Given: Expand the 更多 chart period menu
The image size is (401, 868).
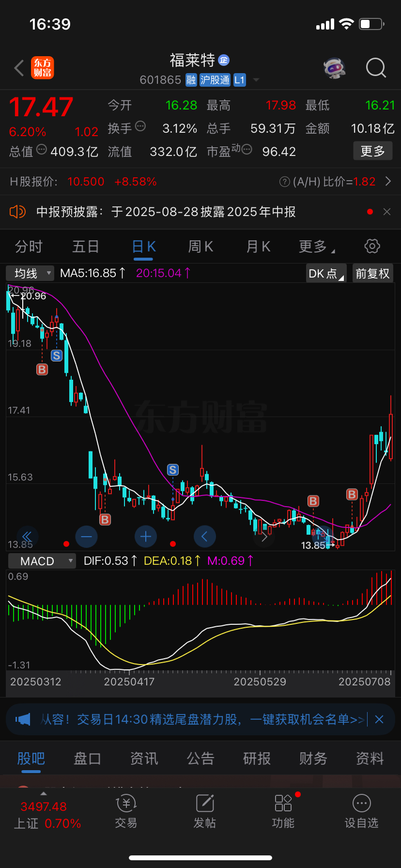Looking at the screenshot, I should pyautogui.click(x=317, y=247).
